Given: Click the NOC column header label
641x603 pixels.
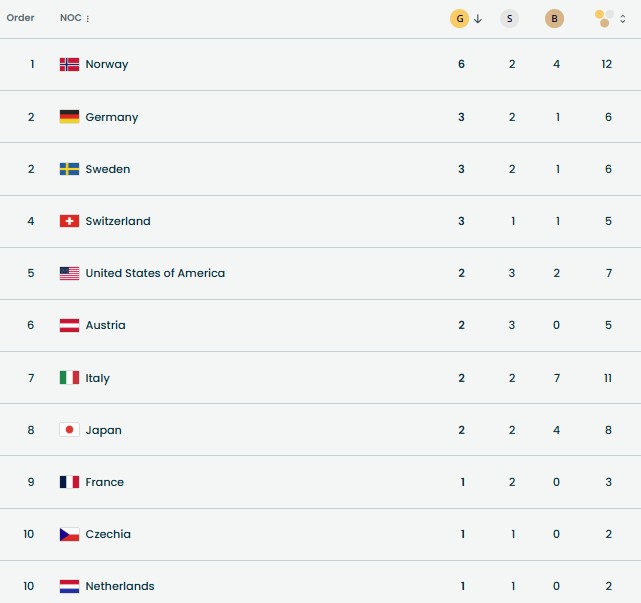Looking at the screenshot, I should click(70, 18).
